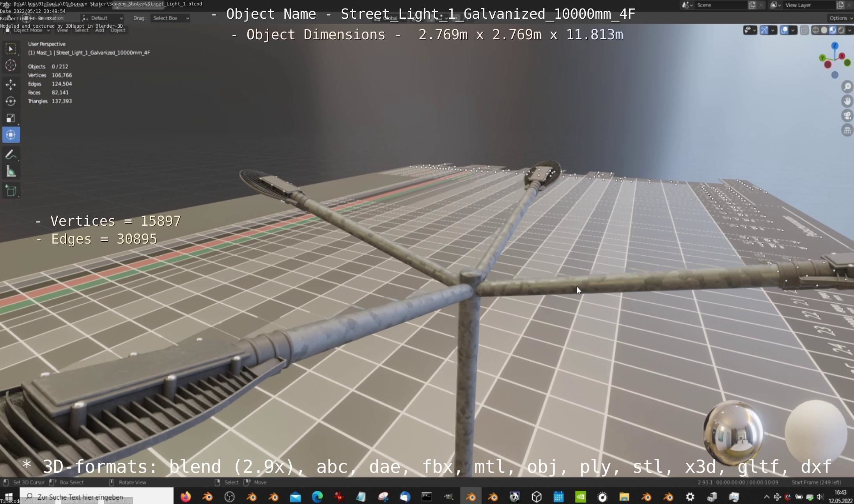Screen dimensions: 854x504
Task: Select the Scale tool
Action: pos(11,118)
